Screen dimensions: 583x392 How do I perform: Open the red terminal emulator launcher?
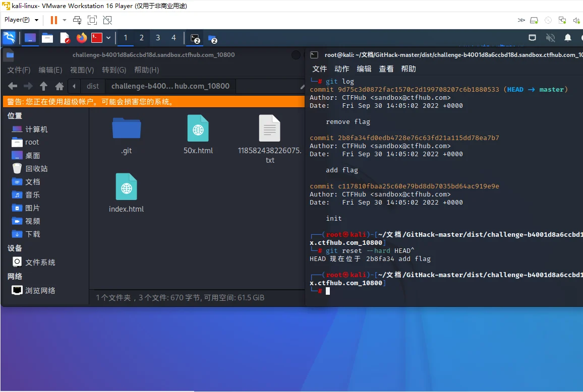pyautogui.click(x=97, y=38)
